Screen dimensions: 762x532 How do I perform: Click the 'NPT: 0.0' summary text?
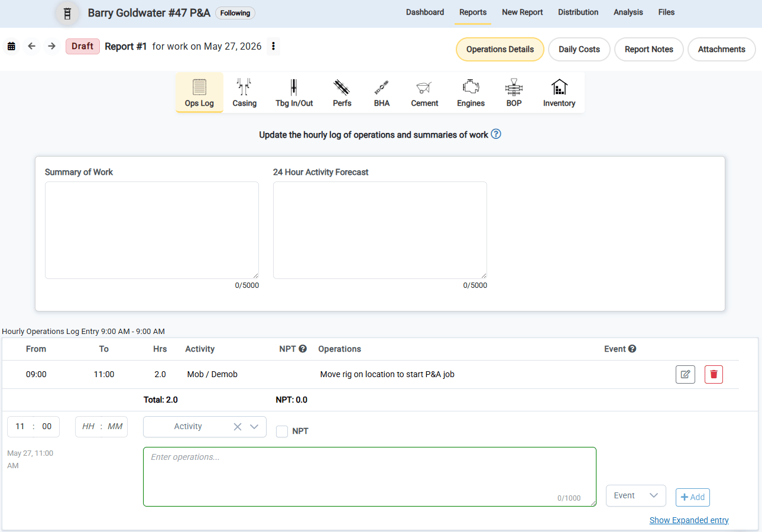[x=291, y=400]
